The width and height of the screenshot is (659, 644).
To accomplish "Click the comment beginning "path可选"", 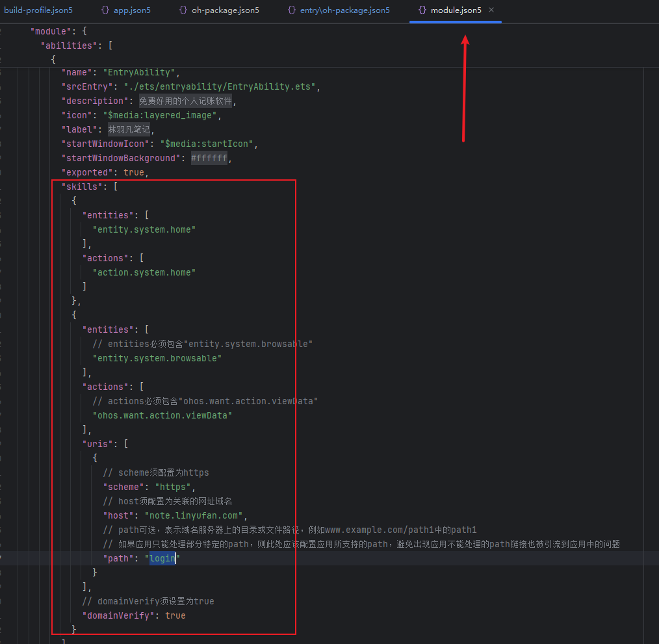I will click(x=290, y=530).
